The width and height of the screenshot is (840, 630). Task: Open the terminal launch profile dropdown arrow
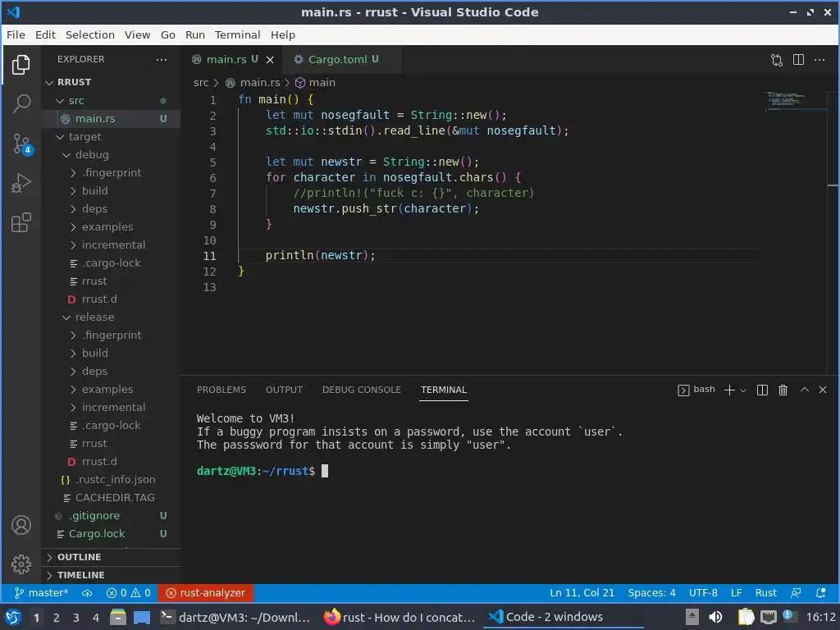tap(743, 390)
